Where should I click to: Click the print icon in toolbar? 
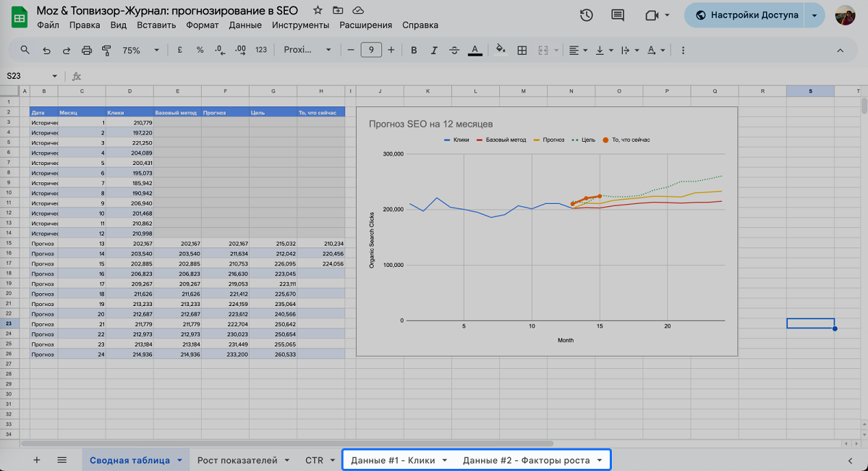(87, 50)
